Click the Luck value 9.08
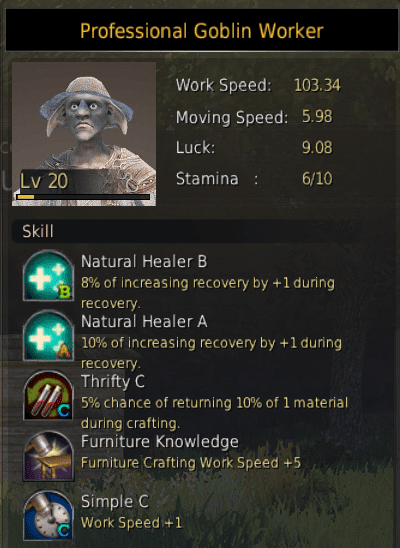 coord(317,148)
